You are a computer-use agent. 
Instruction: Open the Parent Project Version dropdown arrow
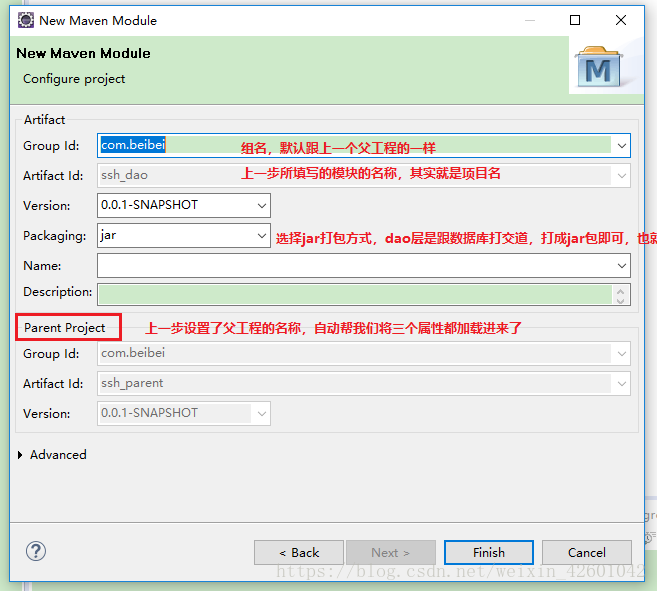(x=262, y=414)
